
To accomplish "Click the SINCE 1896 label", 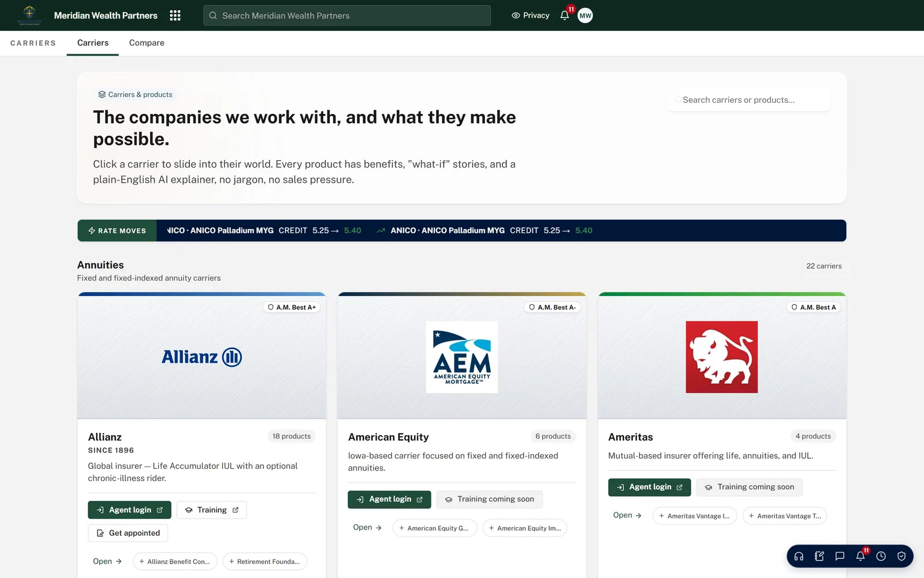I will (111, 450).
